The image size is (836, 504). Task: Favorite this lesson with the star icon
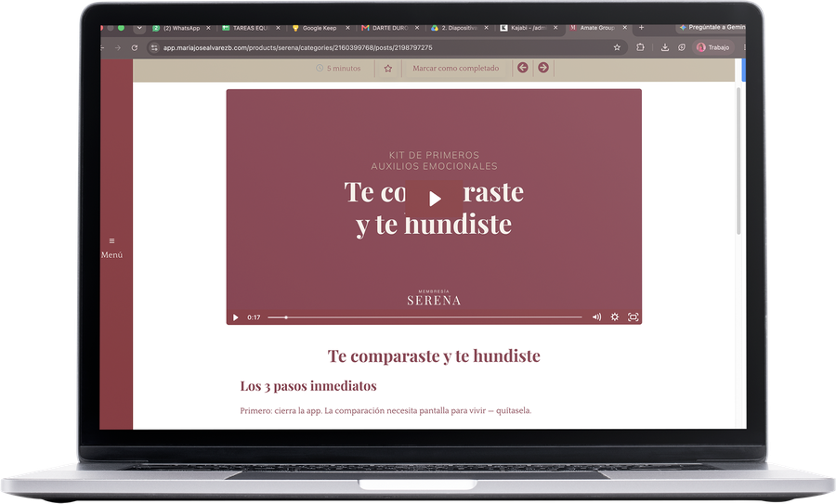(388, 68)
